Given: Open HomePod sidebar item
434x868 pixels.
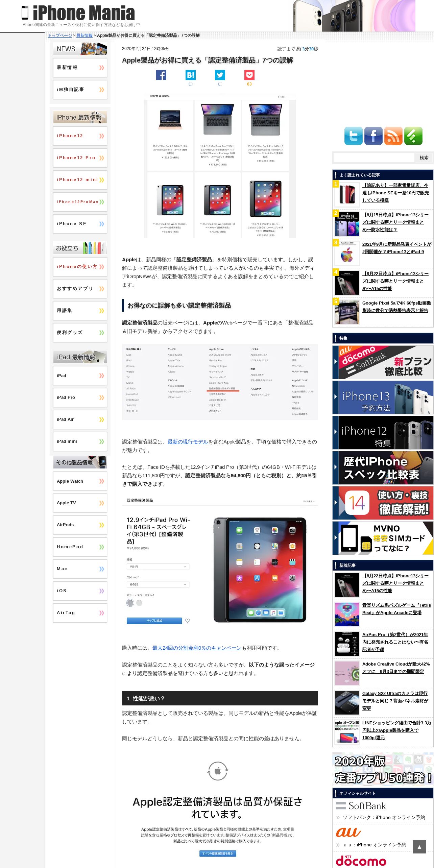Looking at the screenshot, I should (x=80, y=547).
